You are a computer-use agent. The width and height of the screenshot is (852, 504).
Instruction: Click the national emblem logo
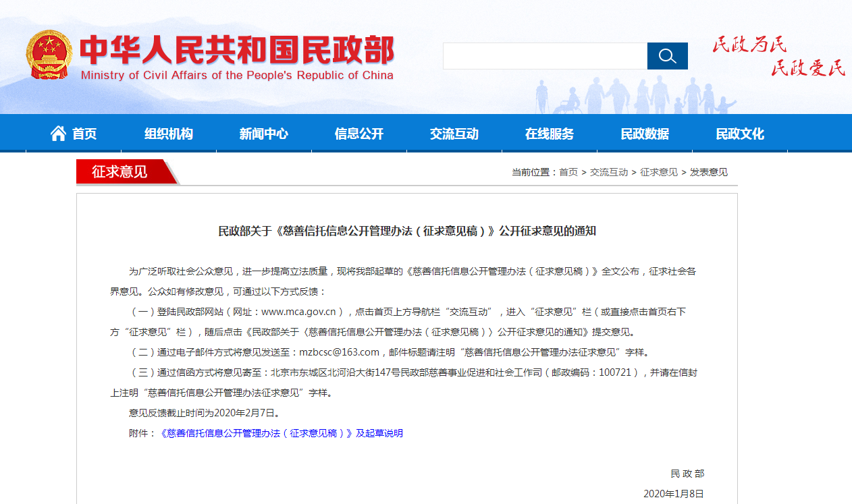coord(49,55)
